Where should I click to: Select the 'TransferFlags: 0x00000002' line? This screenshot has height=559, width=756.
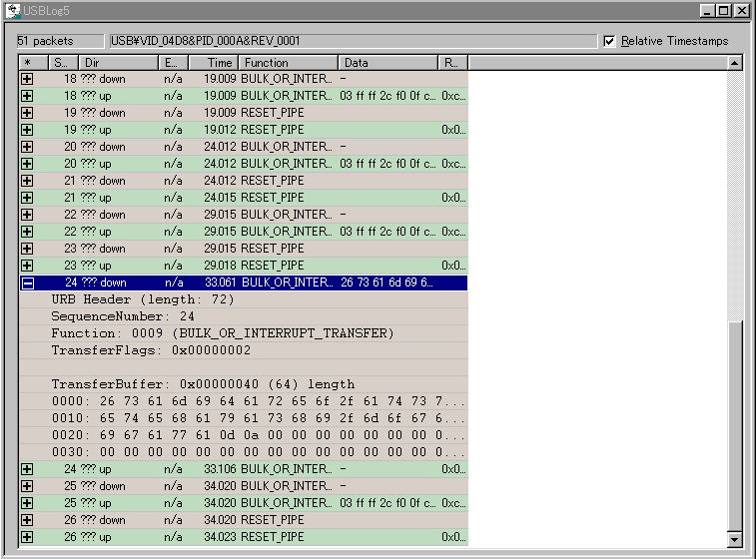(x=151, y=350)
